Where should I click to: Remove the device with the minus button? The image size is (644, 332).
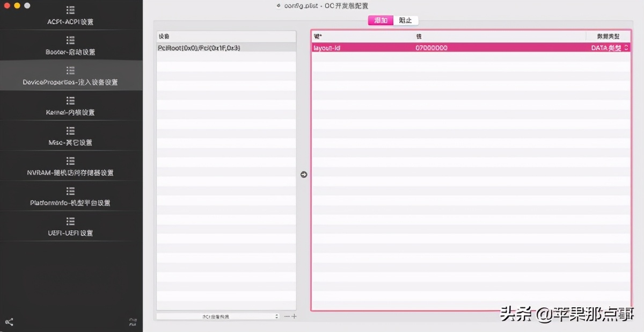tap(287, 316)
